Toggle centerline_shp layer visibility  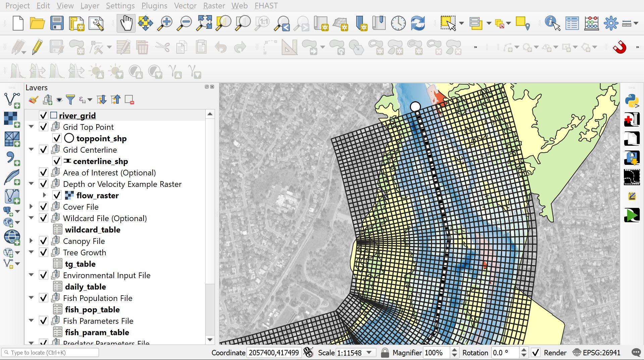click(x=57, y=161)
